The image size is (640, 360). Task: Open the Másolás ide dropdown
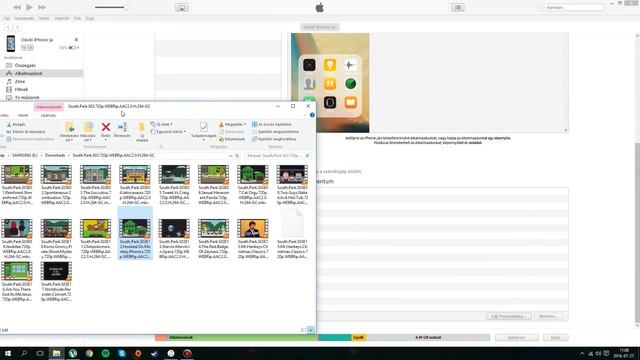tap(88, 131)
